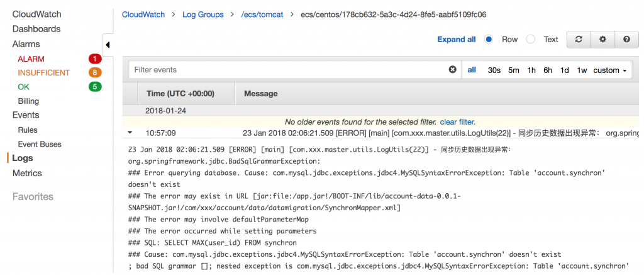
Task: Open the /ecs/tomcat breadcrumb link
Action: pos(262,14)
